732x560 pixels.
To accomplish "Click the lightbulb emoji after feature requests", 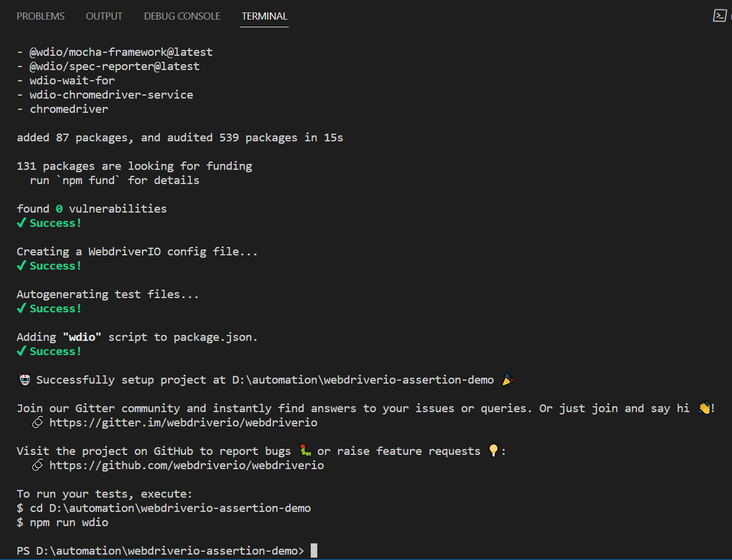I will click(x=494, y=451).
